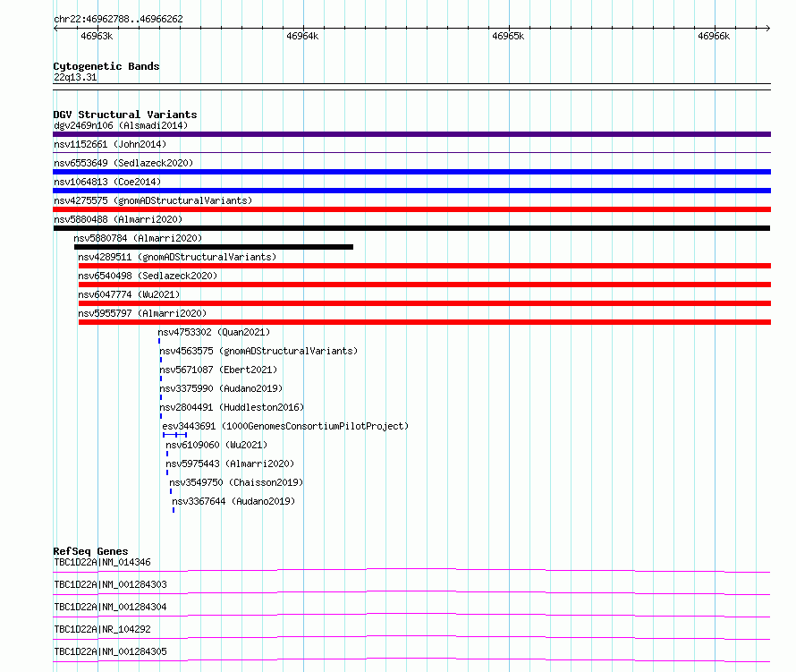Open nsv4275575 gnomAD structural variant label
Viewport: 796px width, 672px height.
[153, 200]
